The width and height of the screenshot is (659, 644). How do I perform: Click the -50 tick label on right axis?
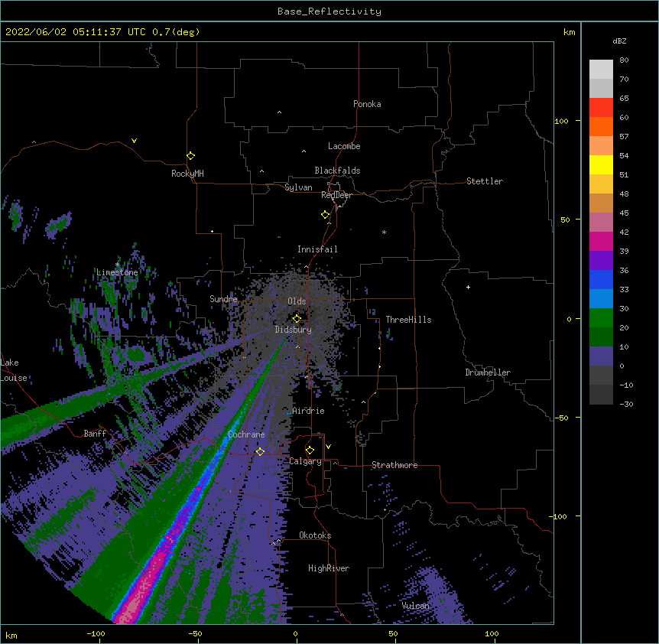click(x=561, y=418)
